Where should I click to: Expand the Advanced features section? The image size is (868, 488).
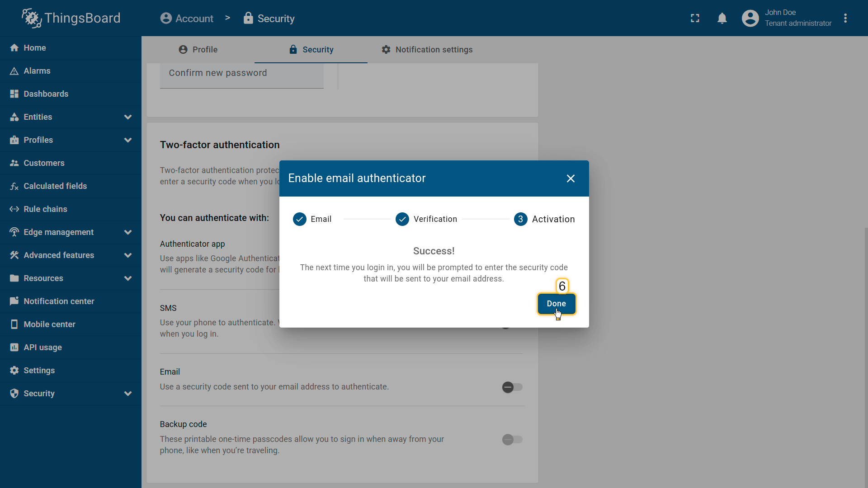128,255
